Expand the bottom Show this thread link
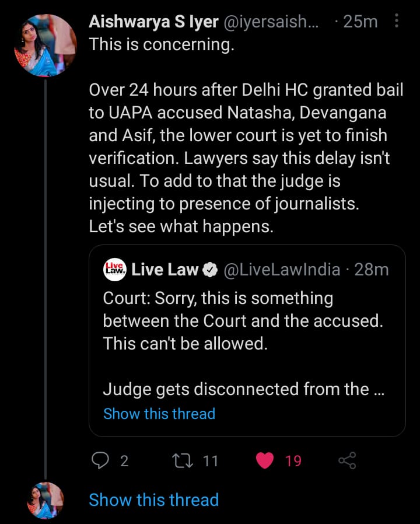The height and width of the screenshot is (524, 420). coord(153,500)
